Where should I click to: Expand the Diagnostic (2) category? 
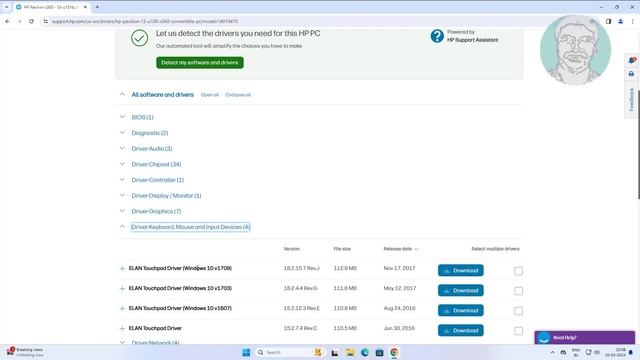pos(149,133)
